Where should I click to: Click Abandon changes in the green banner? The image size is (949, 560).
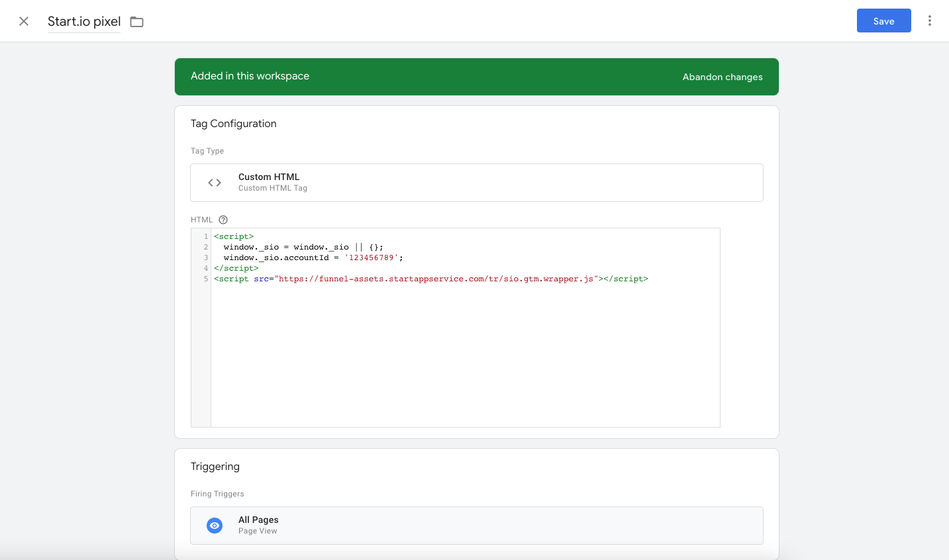[x=722, y=76]
